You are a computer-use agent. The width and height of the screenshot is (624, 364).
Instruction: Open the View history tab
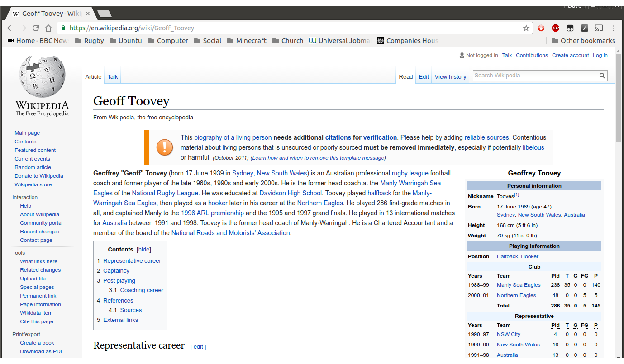(x=450, y=77)
